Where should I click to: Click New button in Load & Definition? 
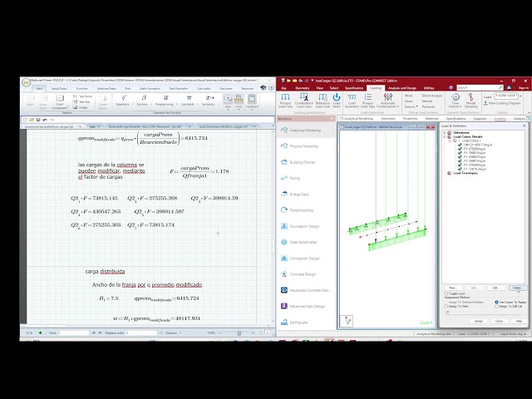452,288
